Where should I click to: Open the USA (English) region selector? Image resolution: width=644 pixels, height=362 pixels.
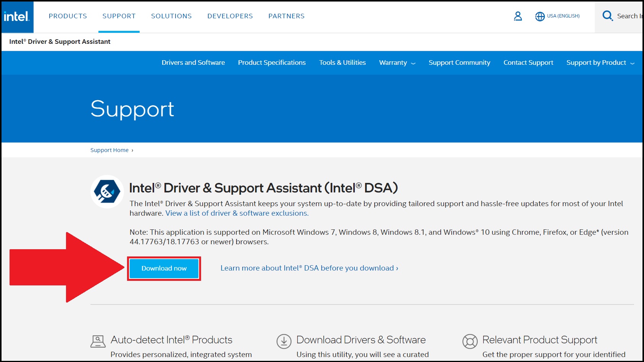click(563, 16)
